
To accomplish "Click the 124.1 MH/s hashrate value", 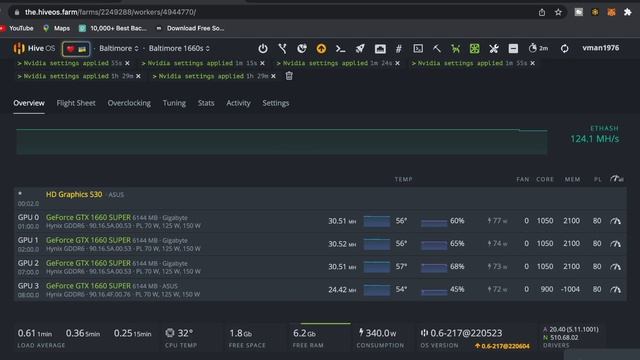I will point(594,139).
